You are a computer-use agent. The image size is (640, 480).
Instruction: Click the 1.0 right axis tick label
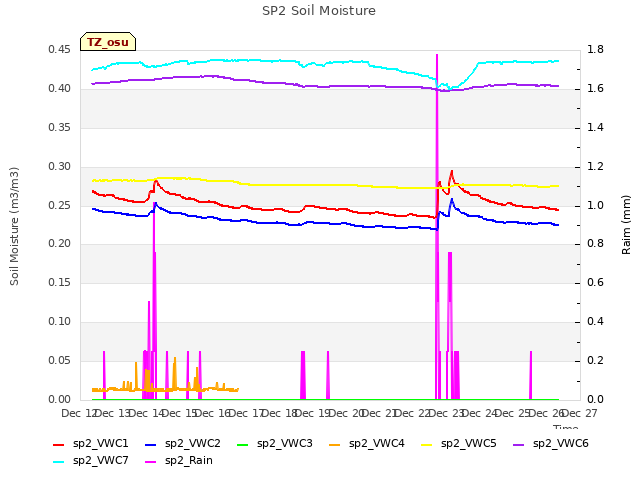coord(595,205)
